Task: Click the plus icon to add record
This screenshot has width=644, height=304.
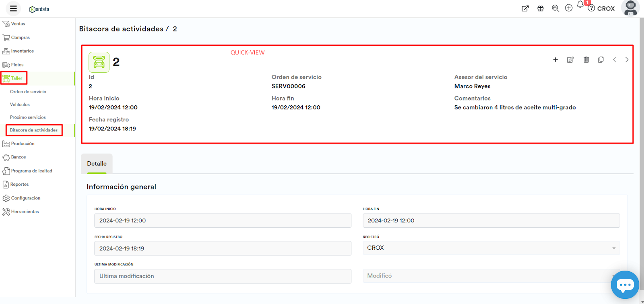Action: pos(555,60)
